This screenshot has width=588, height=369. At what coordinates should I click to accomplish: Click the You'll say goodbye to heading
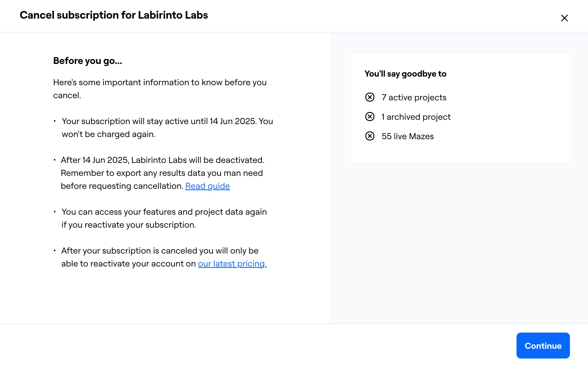tap(405, 74)
